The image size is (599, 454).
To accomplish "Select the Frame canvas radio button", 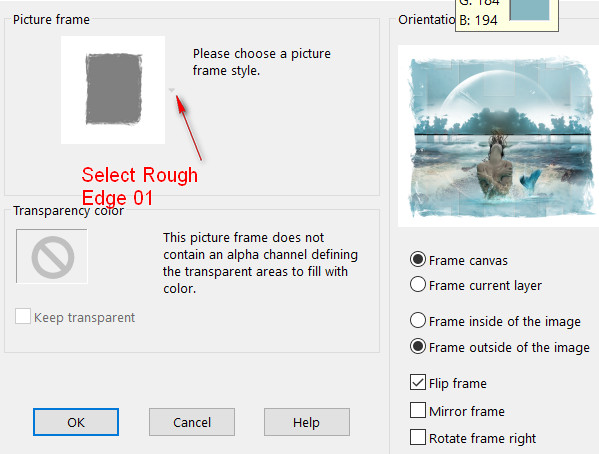I will point(418,259).
